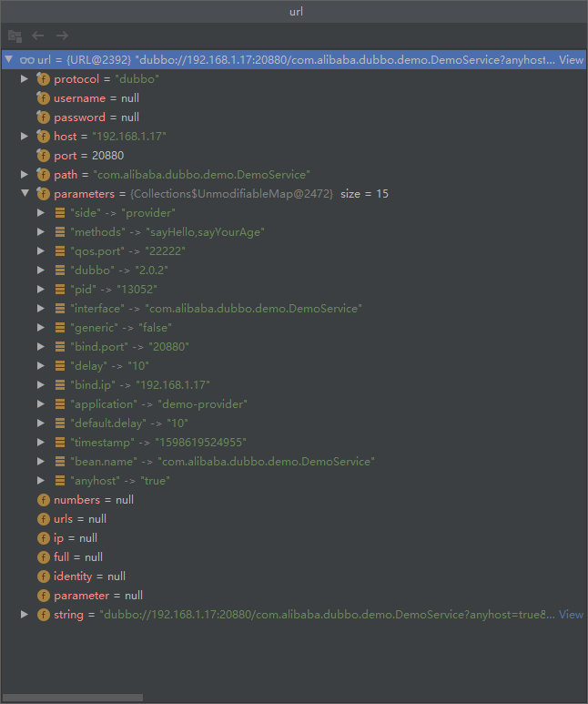Expand the "bind.ip" map entry
This screenshot has height=704, width=588.
pos(41,384)
